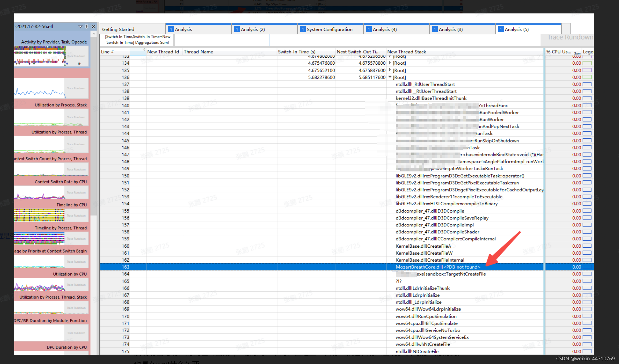Collapse the expanded [Root] node on line 136
619x364 pixels.
click(390, 77)
